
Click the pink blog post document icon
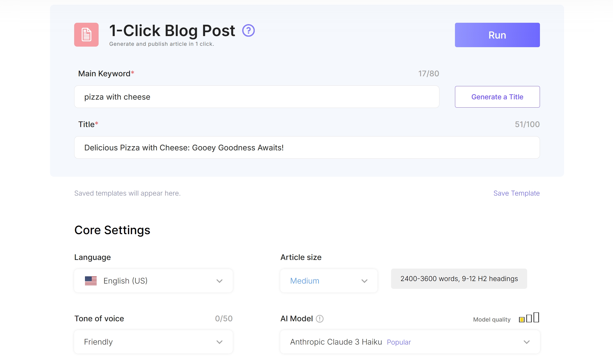[86, 34]
